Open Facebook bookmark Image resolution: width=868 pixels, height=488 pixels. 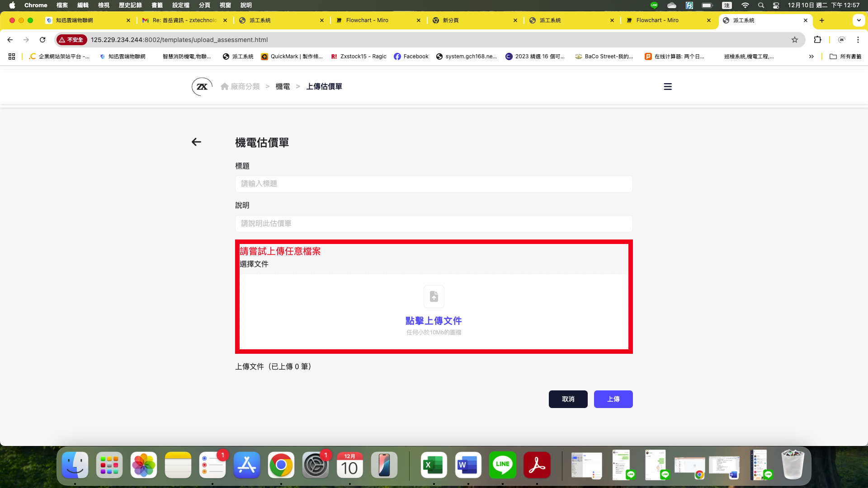[411, 56]
